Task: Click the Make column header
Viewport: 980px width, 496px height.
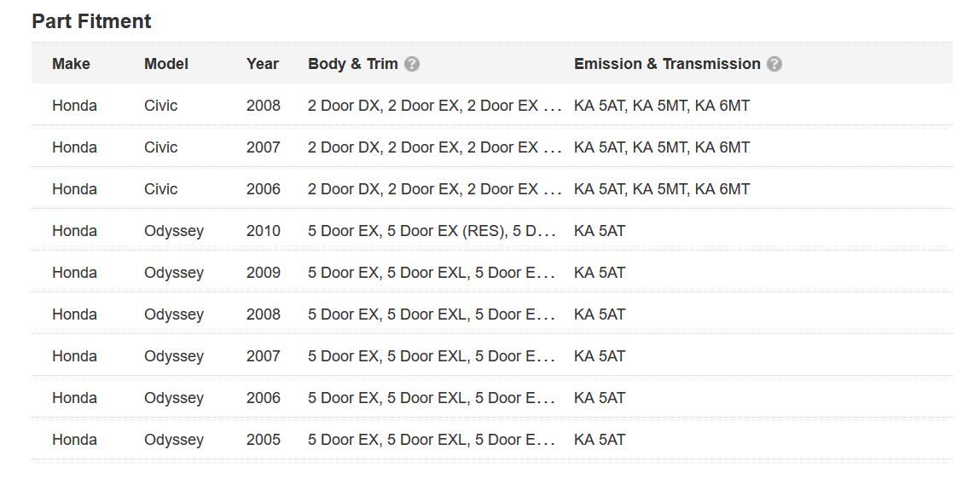Action: 71,64
